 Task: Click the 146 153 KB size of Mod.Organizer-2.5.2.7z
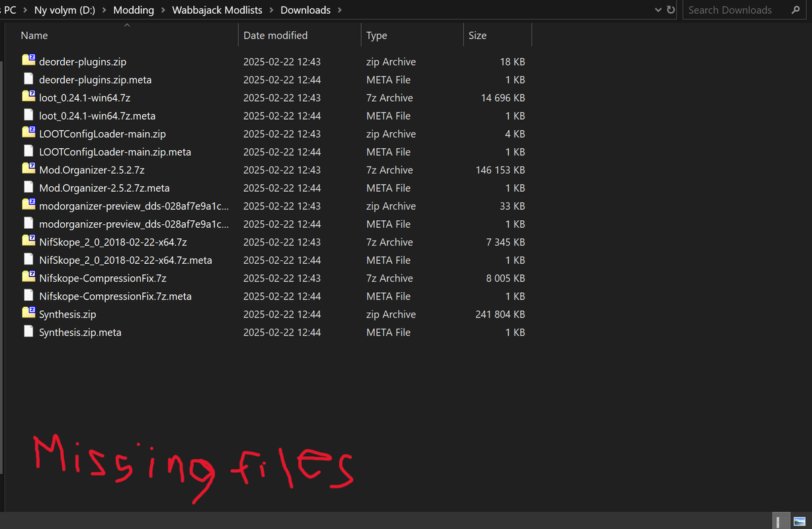500,170
